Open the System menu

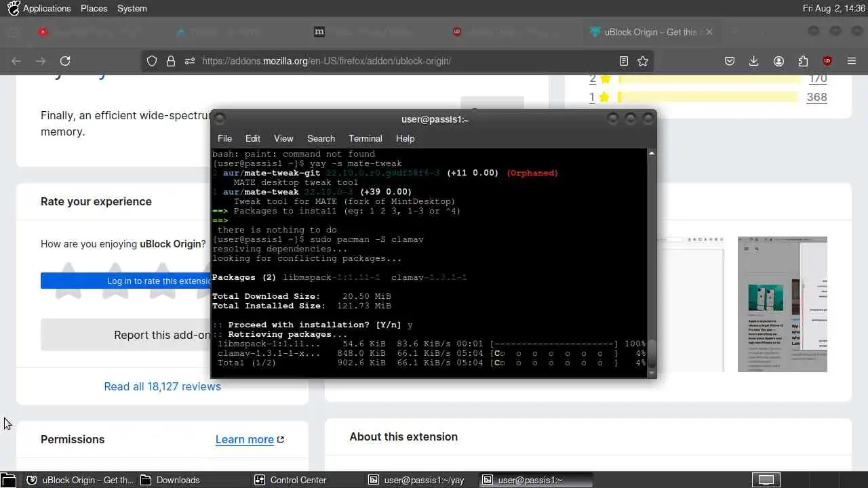(x=132, y=8)
